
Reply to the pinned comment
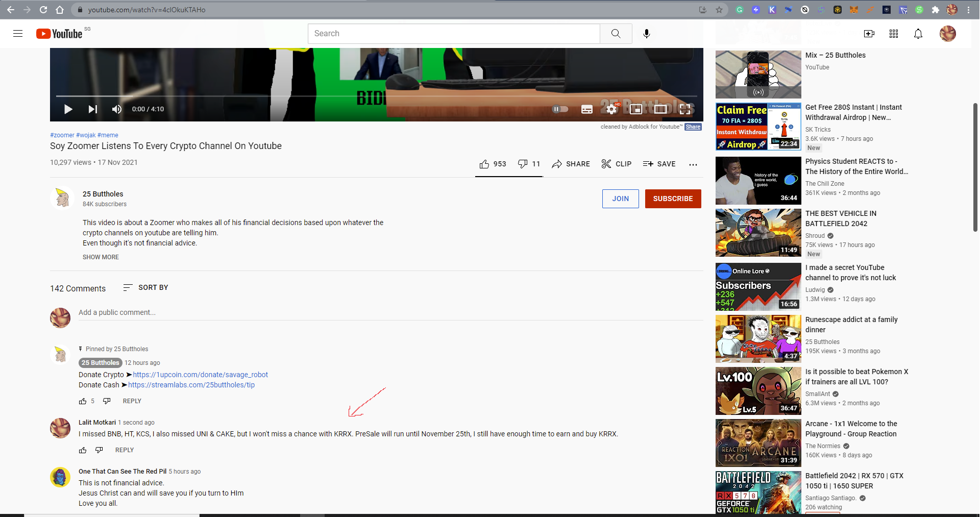pyautogui.click(x=132, y=401)
